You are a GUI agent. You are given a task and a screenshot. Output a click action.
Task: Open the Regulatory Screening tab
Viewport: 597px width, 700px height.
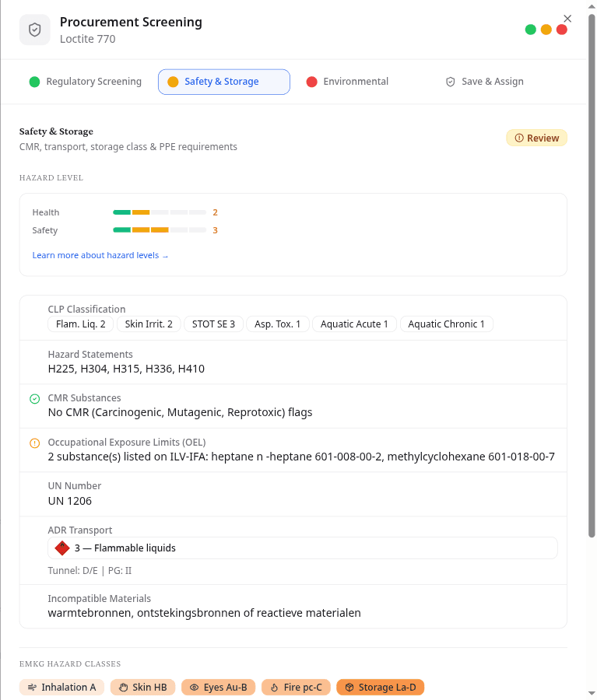86,82
